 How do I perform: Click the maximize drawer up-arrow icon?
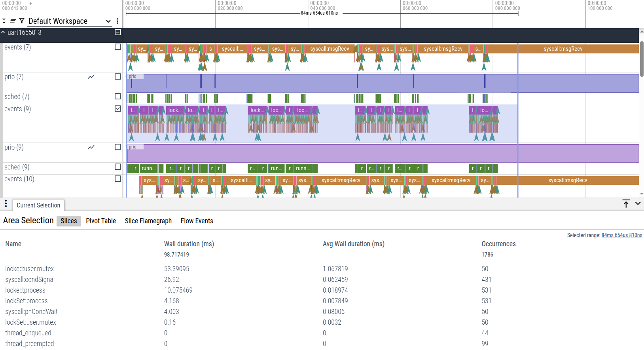click(x=626, y=204)
